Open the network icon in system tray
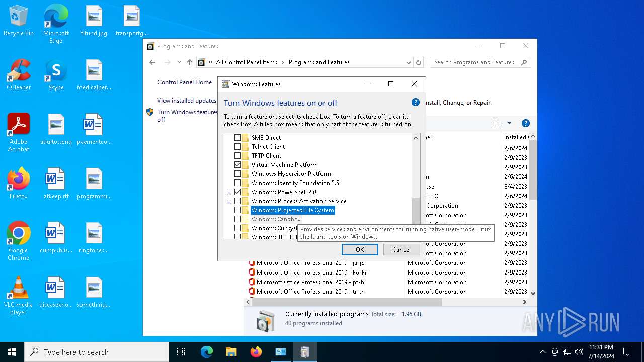Image resolution: width=644 pixels, height=362 pixels. pyautogui.click(x=567, y=352)
